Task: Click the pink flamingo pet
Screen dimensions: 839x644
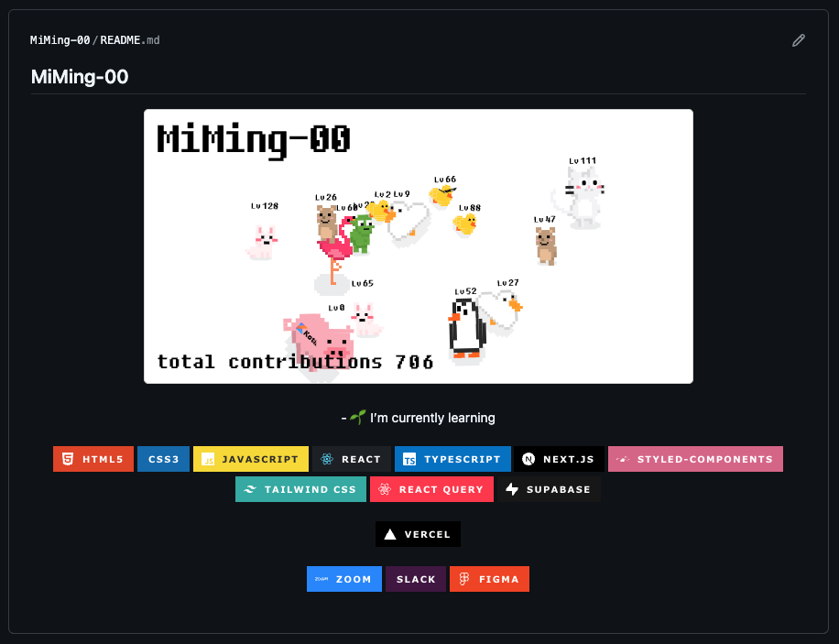Action: click(x=336, y=251)
